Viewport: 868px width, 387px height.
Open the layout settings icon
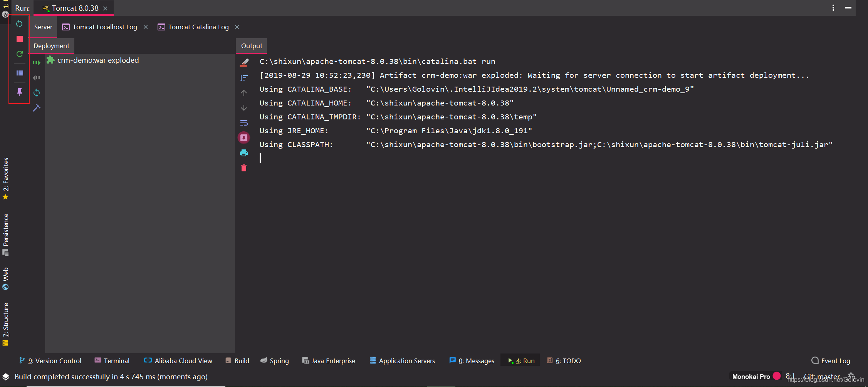point(20,73)
